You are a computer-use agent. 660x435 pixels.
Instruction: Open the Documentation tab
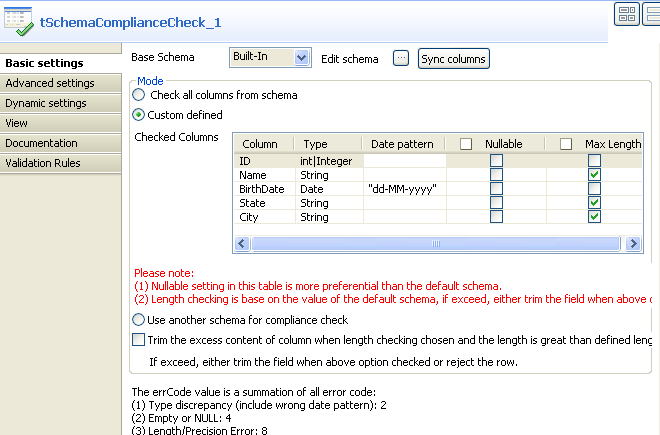(61, 143)
